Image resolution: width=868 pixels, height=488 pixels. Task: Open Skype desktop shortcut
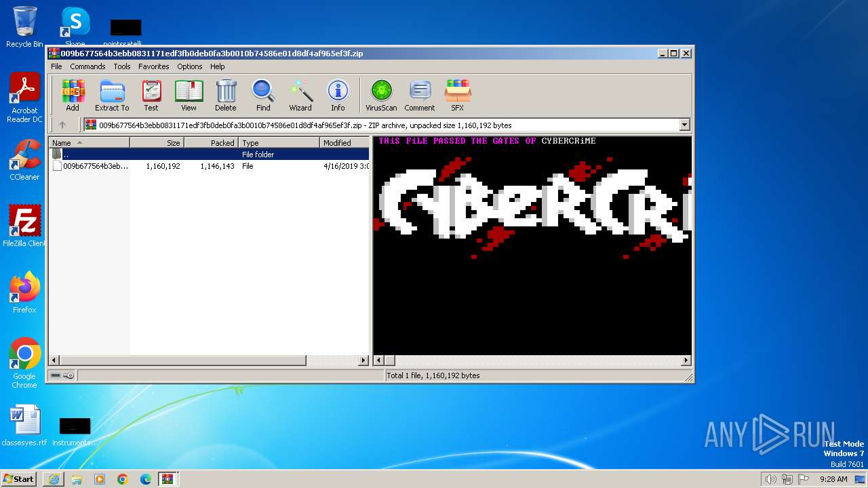click(75, 26)
